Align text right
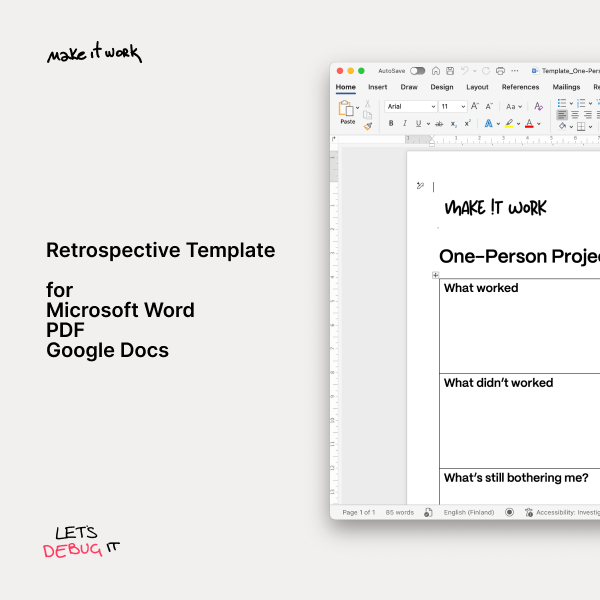600x600 pixels. point(588,114)
